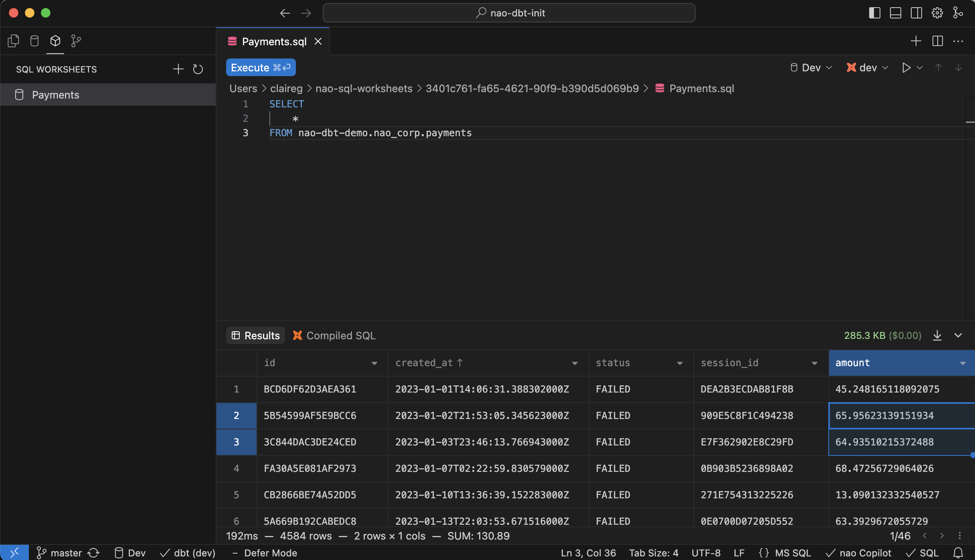The height and width of the screenshot is (560, 975).
Task: Download the query results
Action: point(937,335)
